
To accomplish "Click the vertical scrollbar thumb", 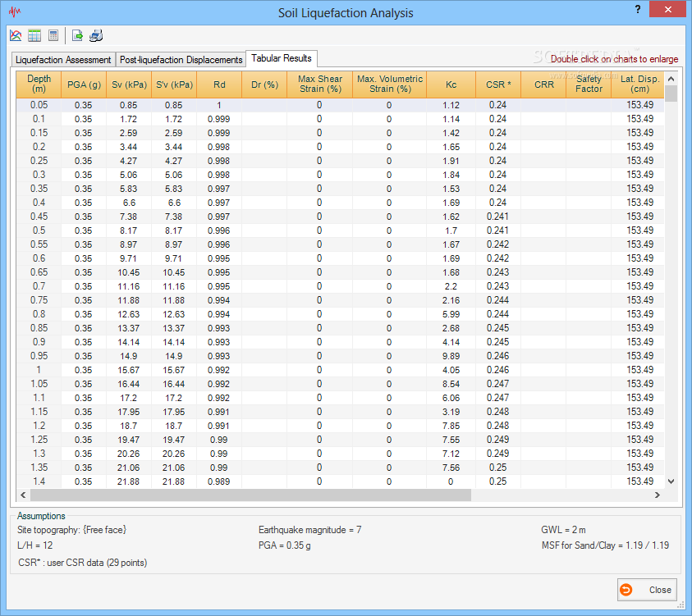I will (x=671, y=94).
